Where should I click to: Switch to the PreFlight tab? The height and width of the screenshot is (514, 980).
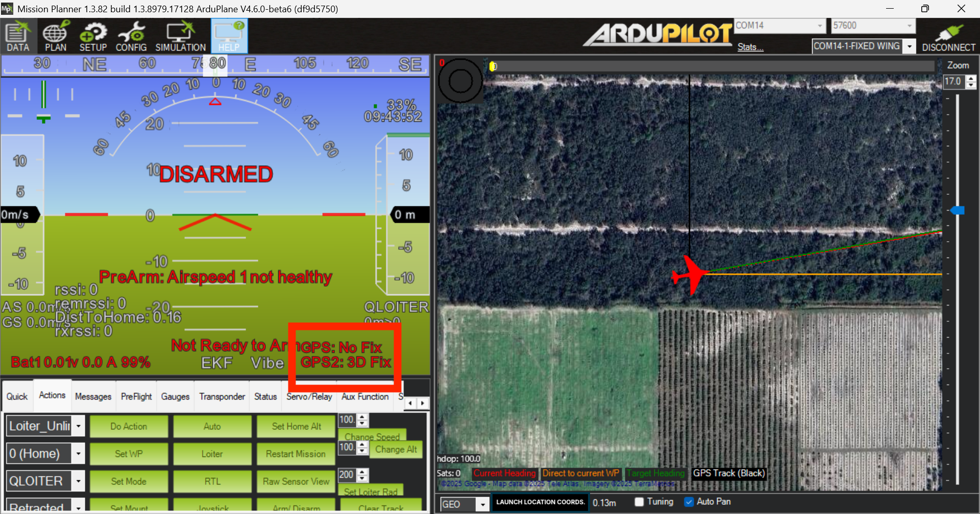point(136,397)
